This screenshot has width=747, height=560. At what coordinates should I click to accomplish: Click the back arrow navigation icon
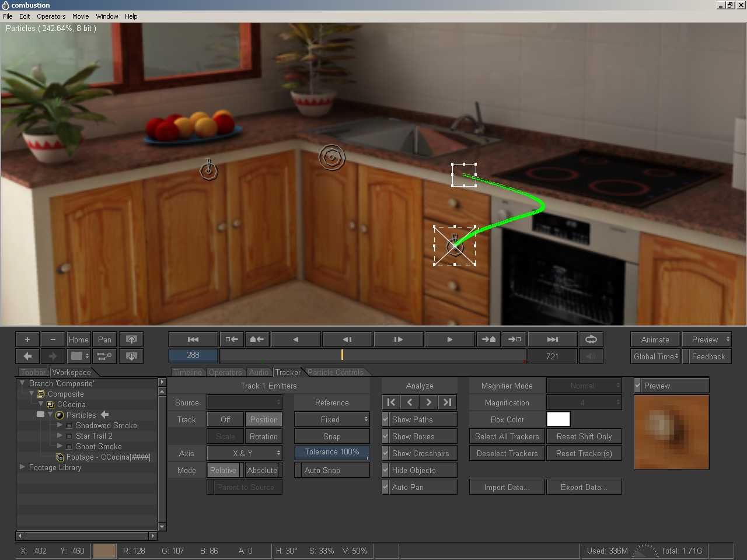[27, 356]
